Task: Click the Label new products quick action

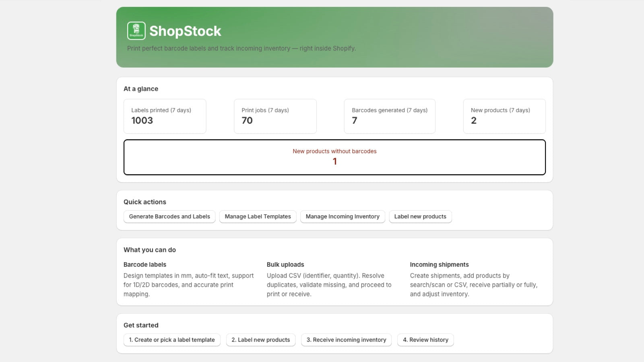Action: pyautogui.click(x=420, y=216)
